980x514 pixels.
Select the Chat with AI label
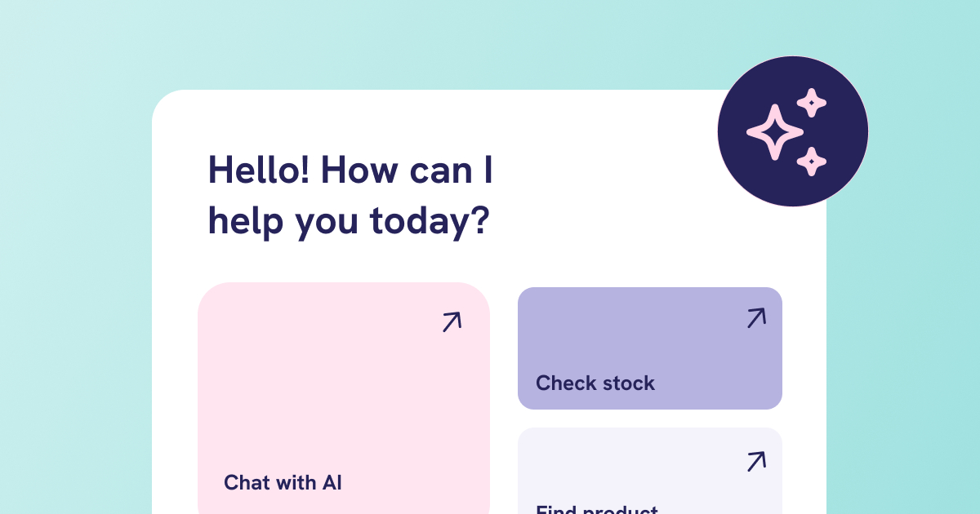[x=283, y=482]
